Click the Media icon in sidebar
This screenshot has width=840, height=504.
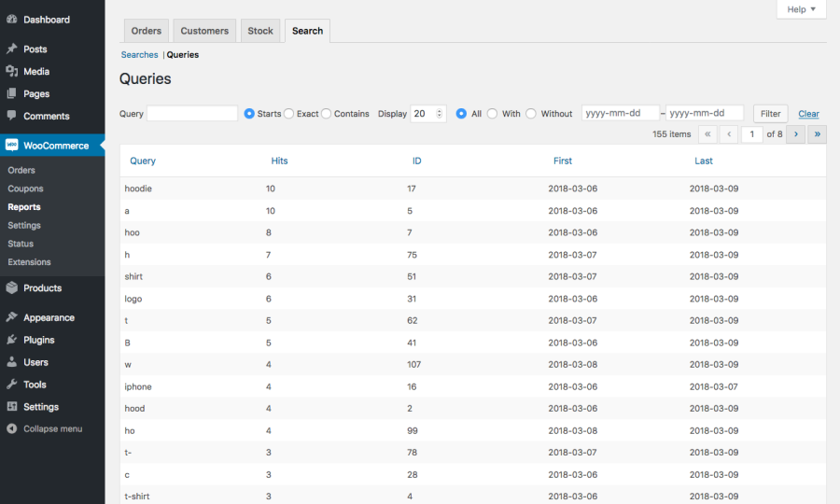coord(11,72)
